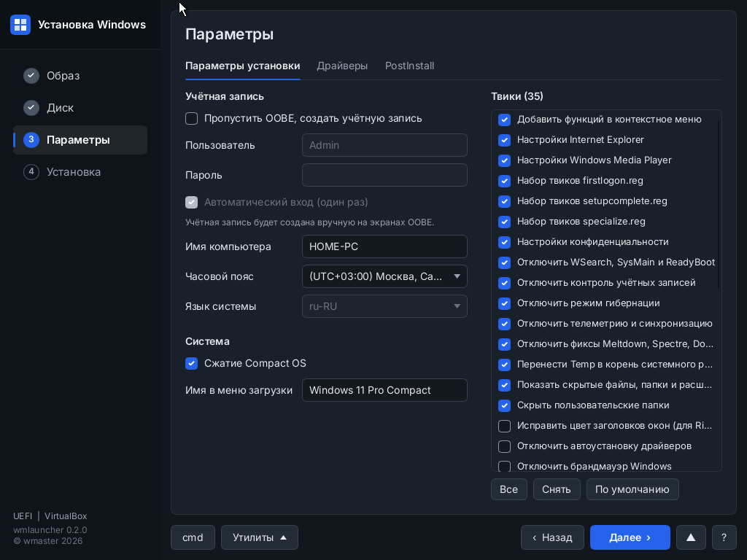
Task: Open the Установка step in sidebar
Action: pos(80,172)
